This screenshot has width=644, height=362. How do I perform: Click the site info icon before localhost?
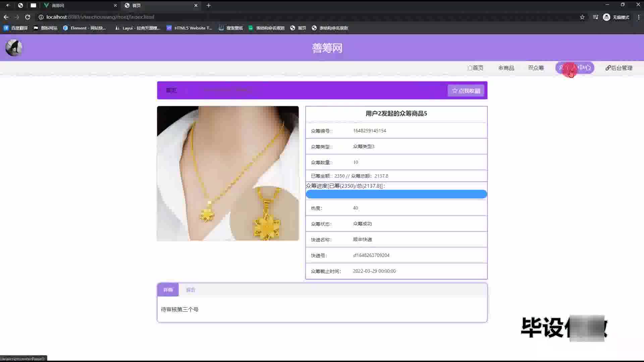41,17
